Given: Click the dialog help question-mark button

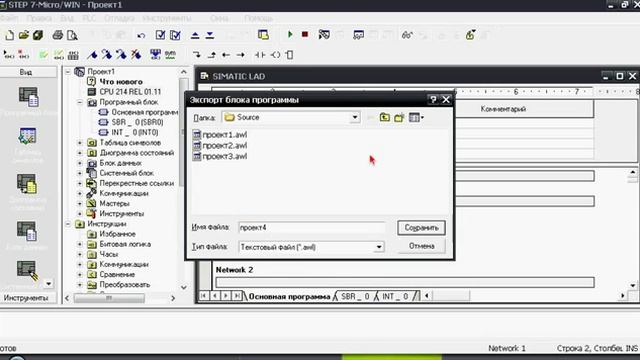Looking at the screenshot, I should (433, 100).
